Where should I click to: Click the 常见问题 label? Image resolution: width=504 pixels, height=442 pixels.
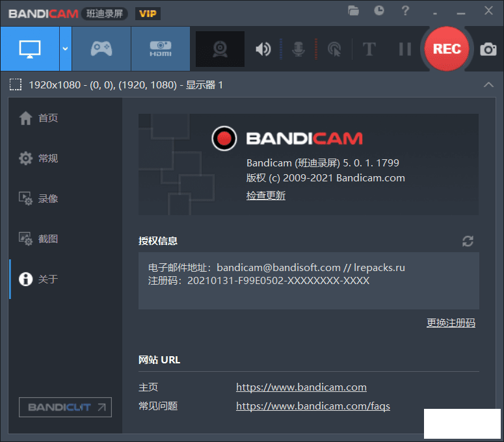158,406
